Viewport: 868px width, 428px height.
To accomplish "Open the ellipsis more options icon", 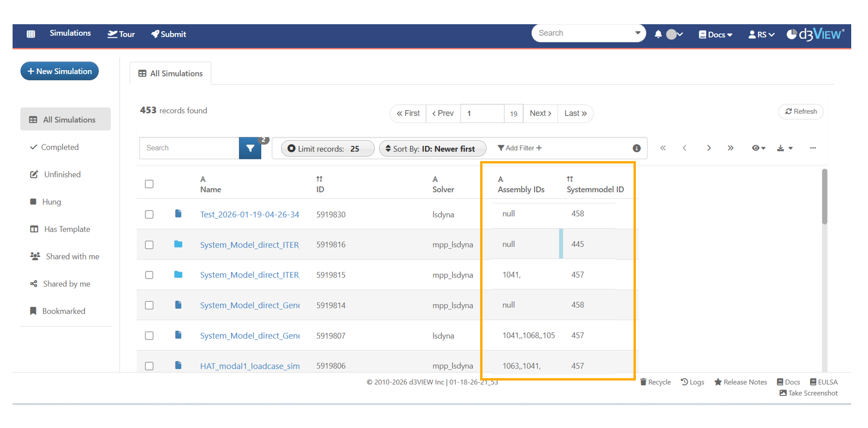I will pos(813,148).
